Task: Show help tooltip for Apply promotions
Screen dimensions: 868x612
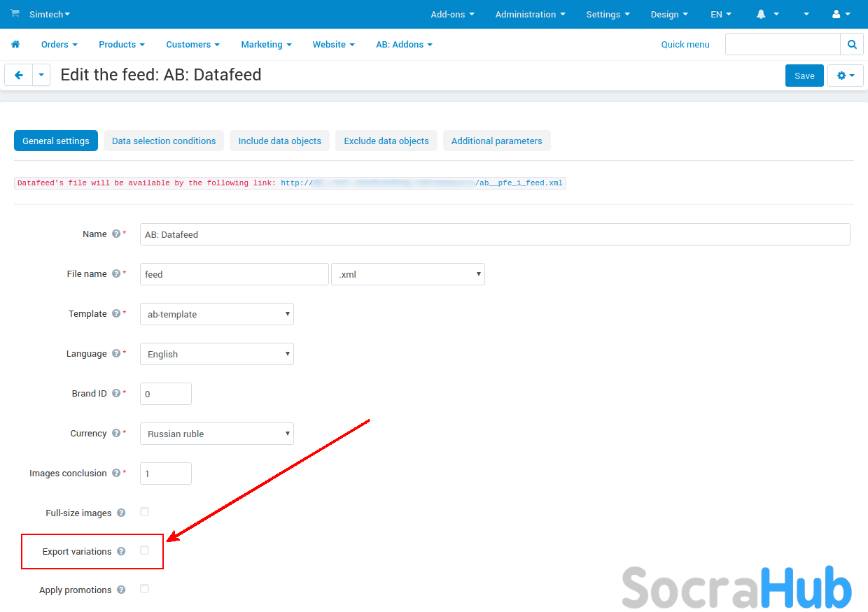Action: tap(121, 590)
